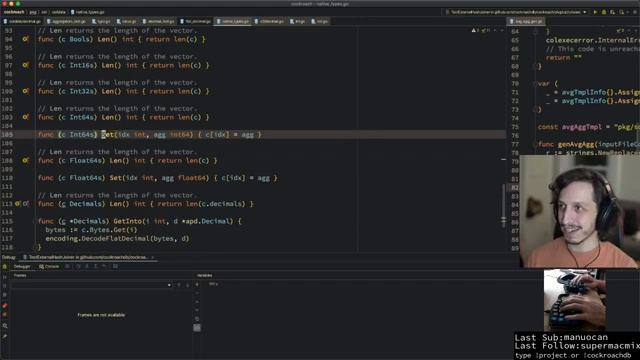Click the implements gutter icon on Int16s Len line 97
Screen dimensions: 640x360
(25, 65)
